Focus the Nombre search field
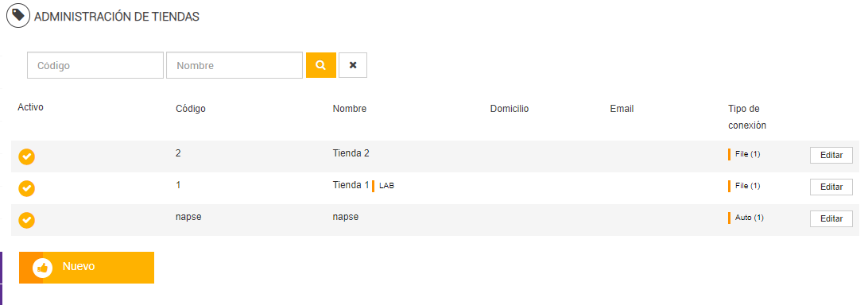The height and width of the screenshot is (305, 868). point(234,65)
